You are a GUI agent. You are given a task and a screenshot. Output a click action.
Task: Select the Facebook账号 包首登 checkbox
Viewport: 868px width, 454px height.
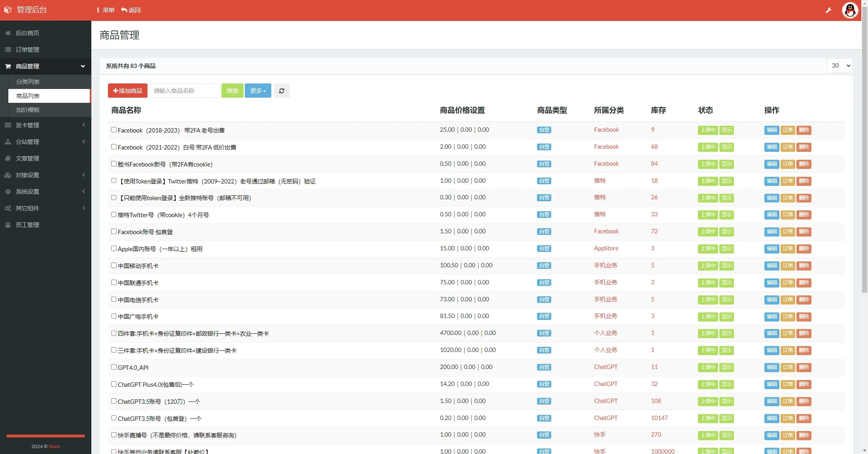(x=114, y=231)
